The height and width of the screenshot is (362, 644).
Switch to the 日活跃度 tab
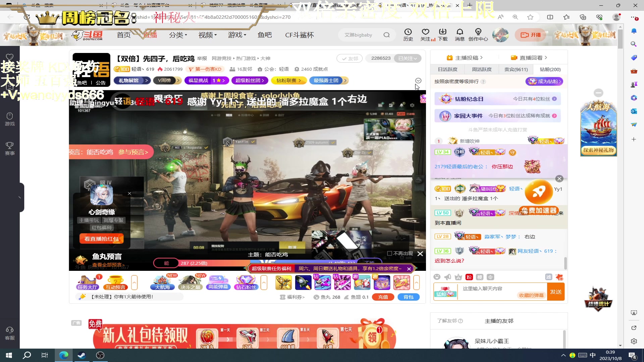447,69
